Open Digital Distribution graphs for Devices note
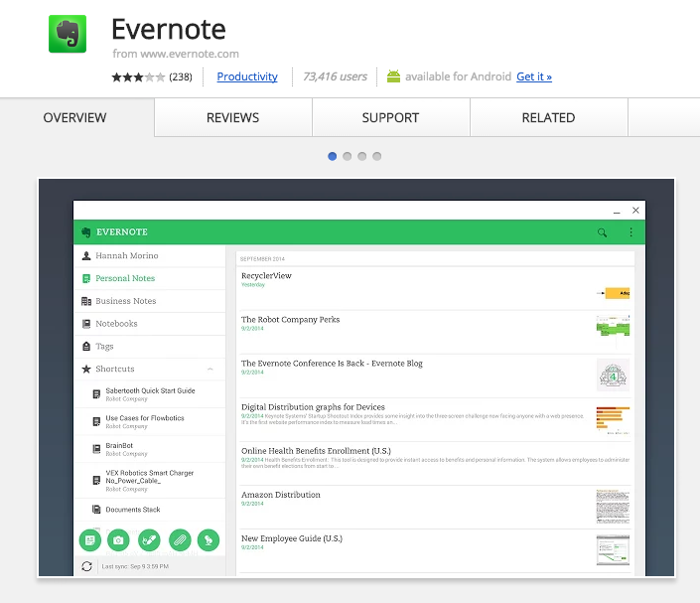Viewport: 700px width, 603px height. coord(435,419)
